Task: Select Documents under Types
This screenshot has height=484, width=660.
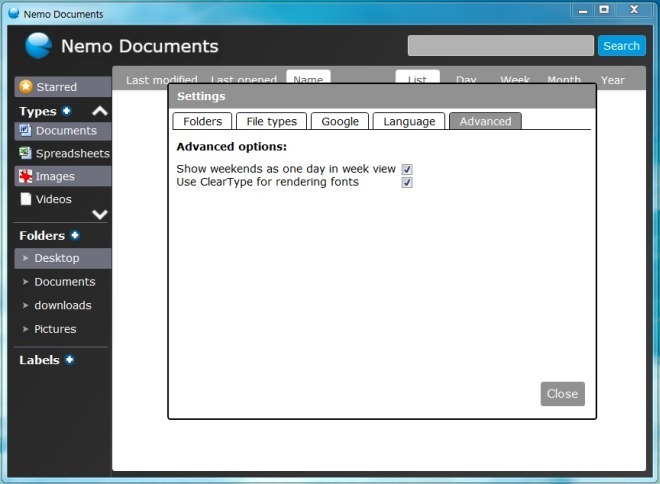Action: [x=63, y=130]
